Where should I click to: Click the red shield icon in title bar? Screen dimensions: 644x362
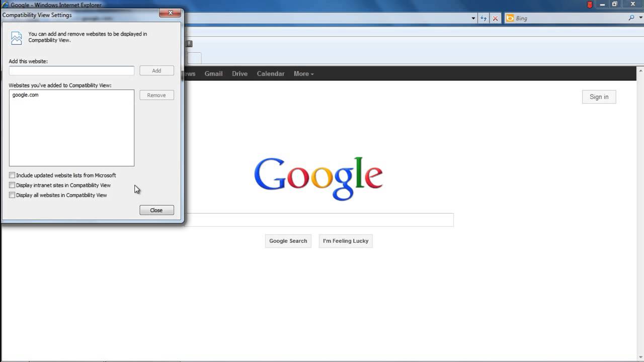click(590, 5)
